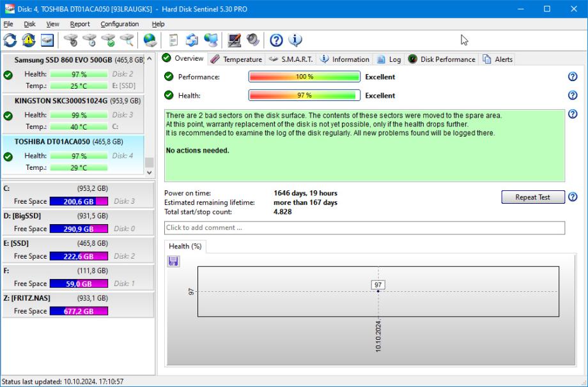Image resolution: width=588 pixels, height=387 pixels.
Task: Switch to the Overview tab
Action: 183,59
